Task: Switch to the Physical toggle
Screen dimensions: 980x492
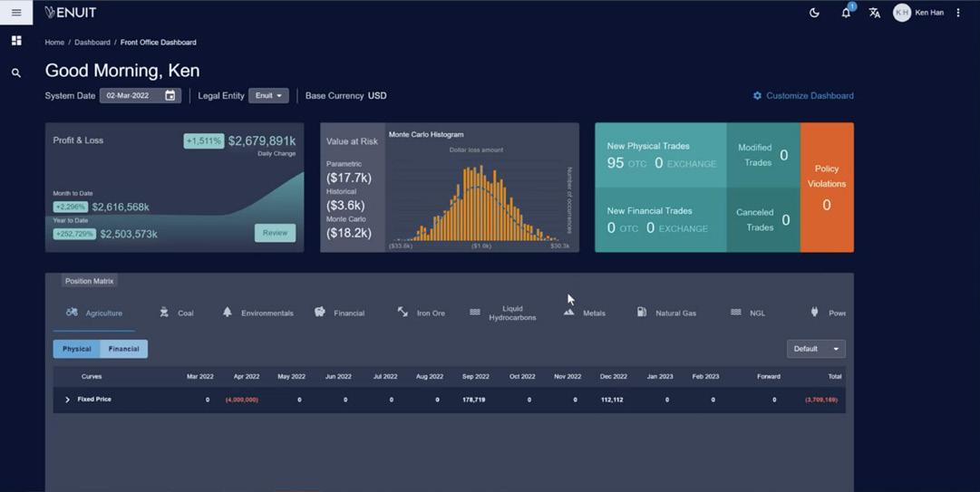Action: tap(77, 349)
